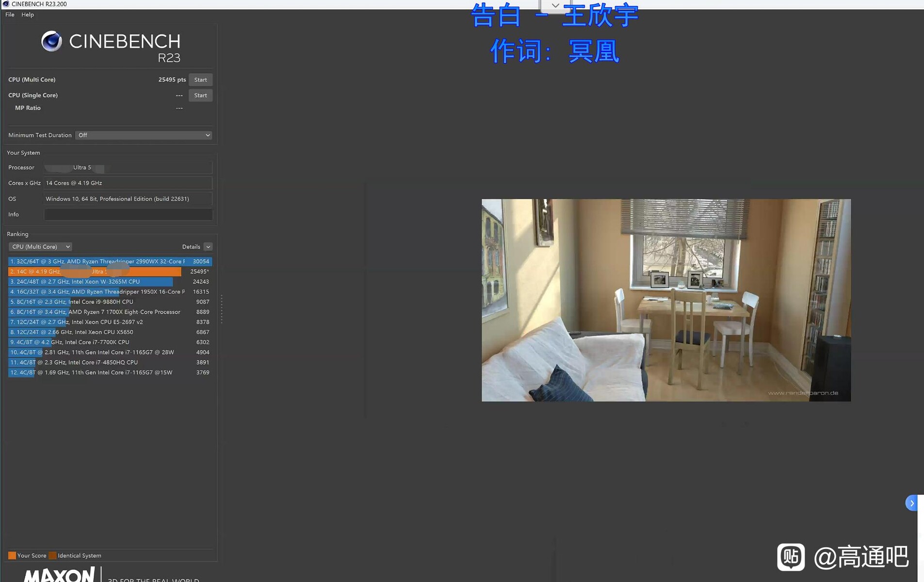Click the Identical System legend swatch
The height and width of the screenshot is (582, 924).
tap(53, 555)
